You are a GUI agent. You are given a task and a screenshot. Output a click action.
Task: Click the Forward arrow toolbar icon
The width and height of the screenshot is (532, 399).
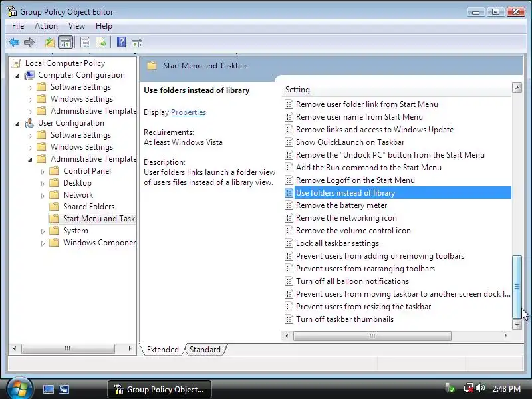click(x=29, y=43)
